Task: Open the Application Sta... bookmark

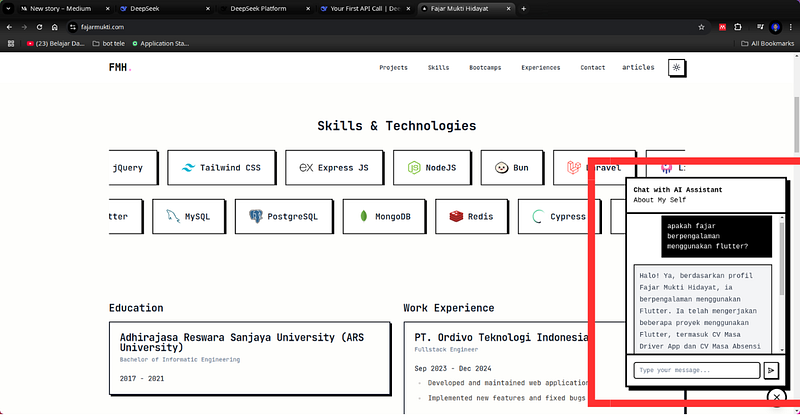Action: pyautogui.click(x=161, y=43)
